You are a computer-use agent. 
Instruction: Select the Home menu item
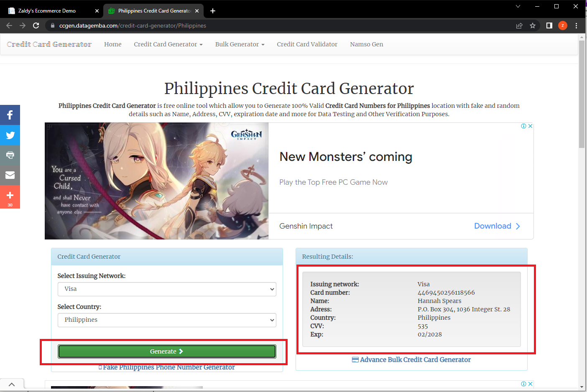(112, 44)
